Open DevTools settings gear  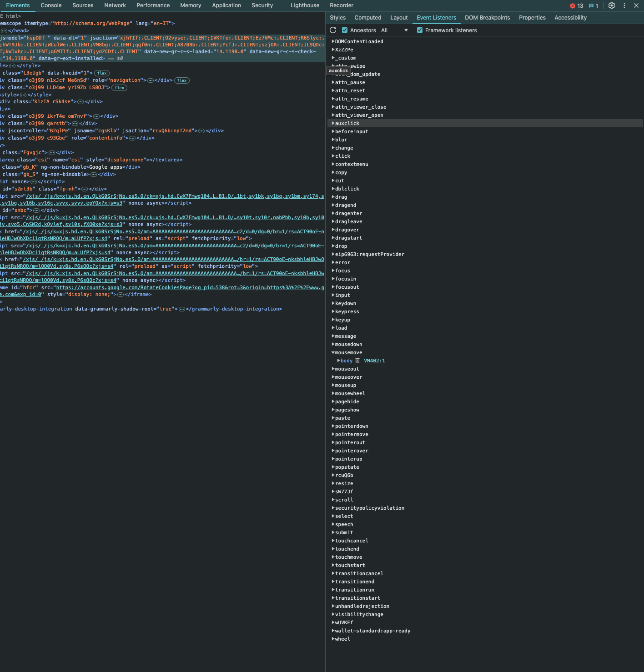pyautogui.click(x=612, y=5)
